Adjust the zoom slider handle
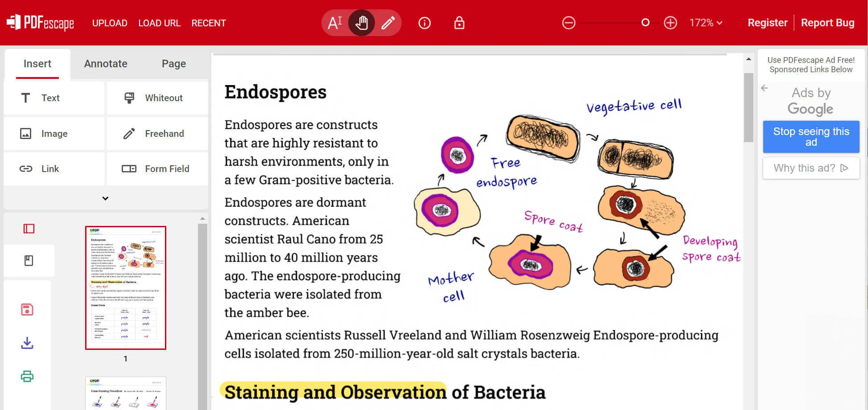868x410 pixels. (645, 23)
